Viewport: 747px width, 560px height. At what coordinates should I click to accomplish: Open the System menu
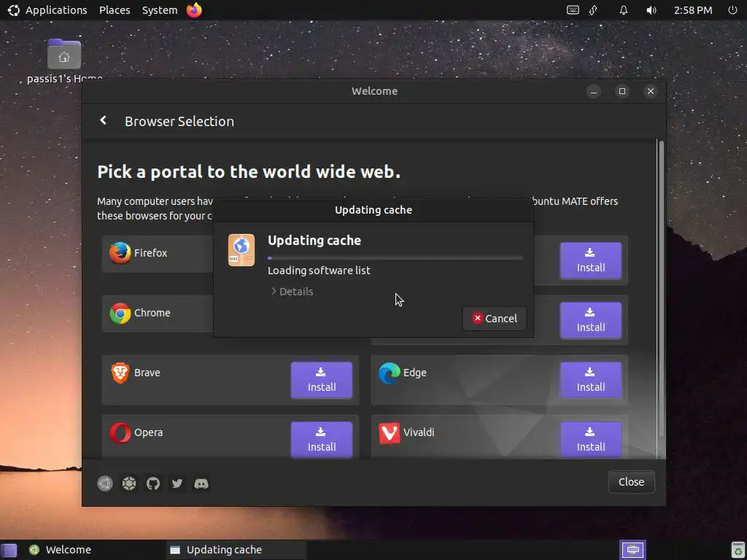tap(160, 10)
